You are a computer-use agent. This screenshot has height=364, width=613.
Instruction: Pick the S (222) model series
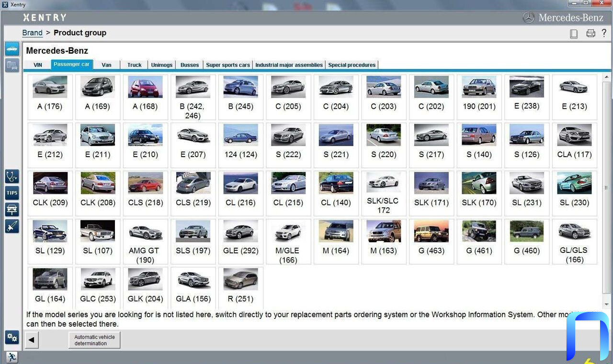(288, 145)
